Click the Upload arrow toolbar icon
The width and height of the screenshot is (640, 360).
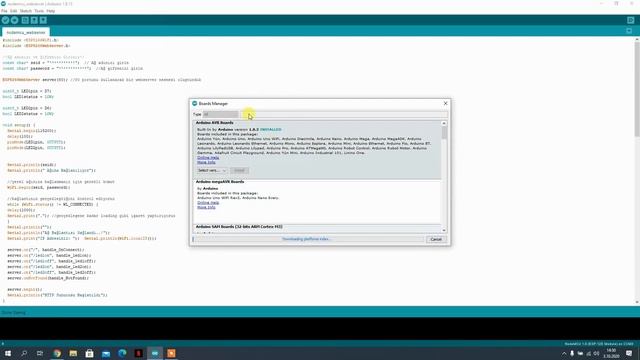pos(14,20)
